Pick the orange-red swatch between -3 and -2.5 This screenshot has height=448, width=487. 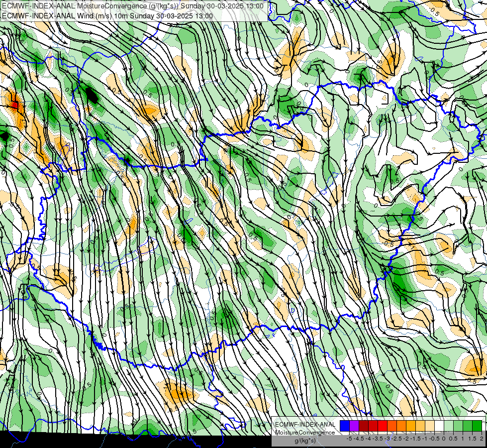pyautogui.click(x=392, y=426)
